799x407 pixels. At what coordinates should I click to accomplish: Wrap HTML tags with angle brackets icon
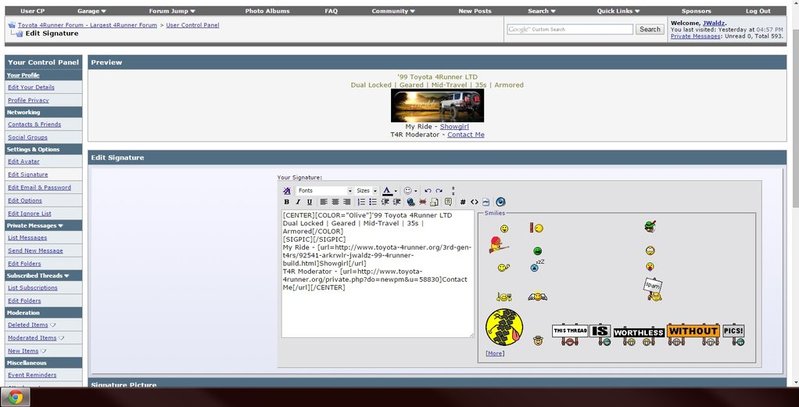coord(474,202)
